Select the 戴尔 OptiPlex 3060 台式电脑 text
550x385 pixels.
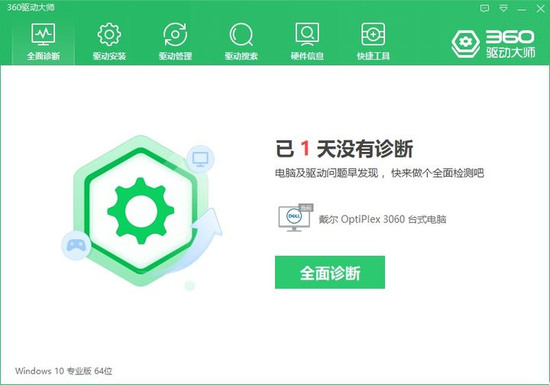click(x=382, y=219)
